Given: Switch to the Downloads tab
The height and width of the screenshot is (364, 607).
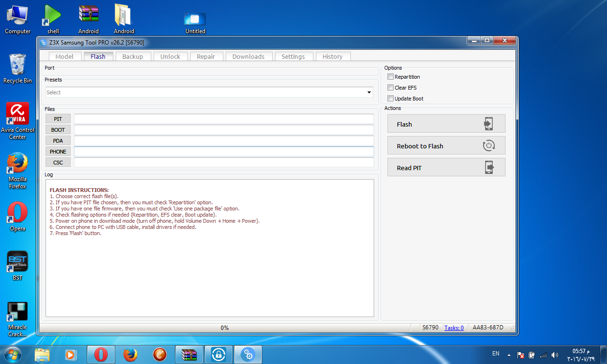Looking at the screenshot, I should point(248,56).
